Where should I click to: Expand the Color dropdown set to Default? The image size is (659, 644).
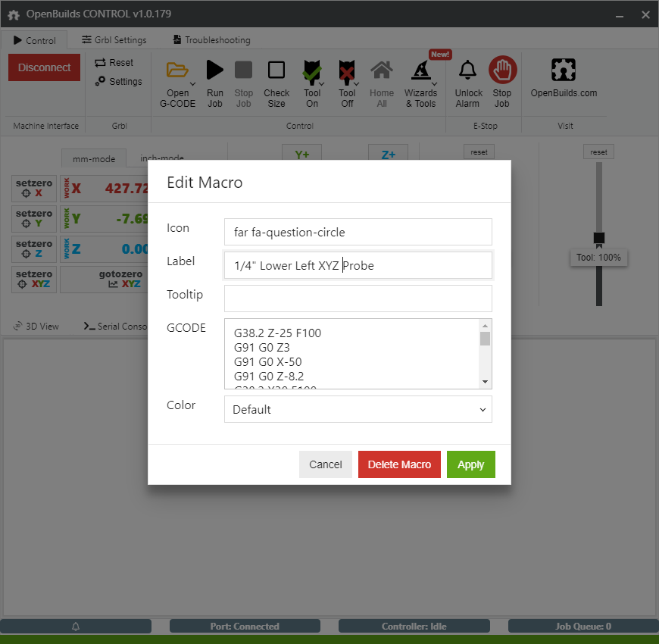358,409
